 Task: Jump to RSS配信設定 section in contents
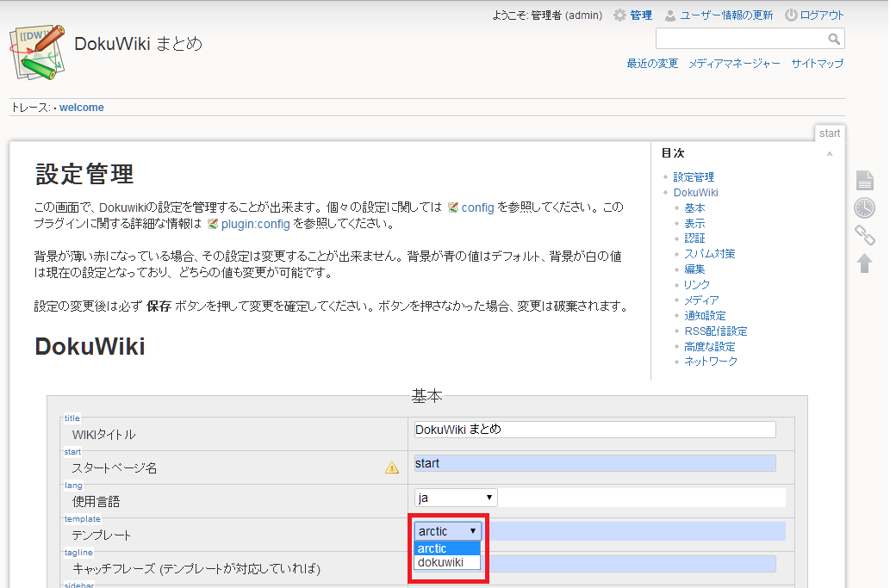[716, 331]
